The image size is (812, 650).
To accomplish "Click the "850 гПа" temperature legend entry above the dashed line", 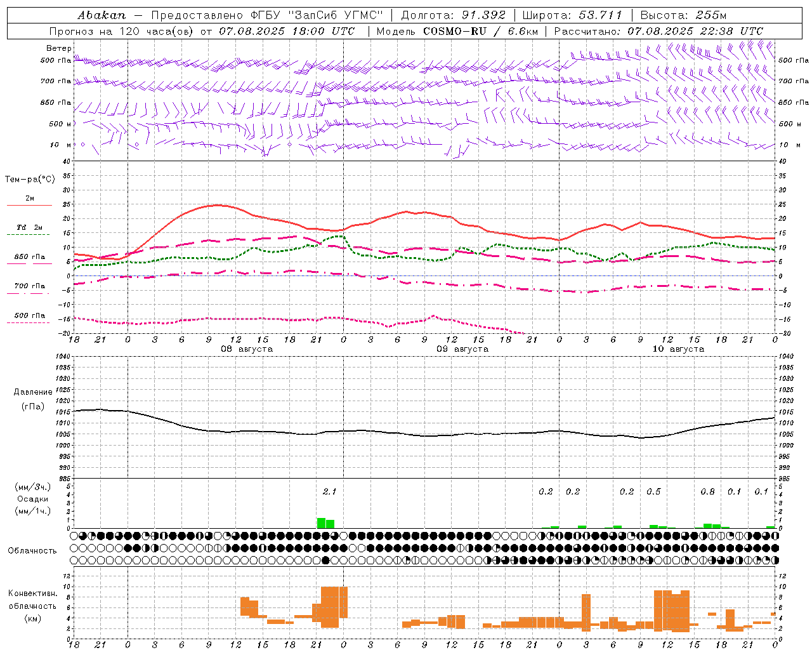I will pos(30,257).
